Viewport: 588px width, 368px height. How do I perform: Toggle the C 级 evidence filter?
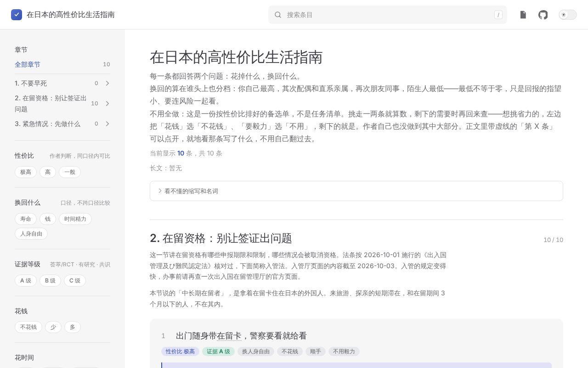75,281
